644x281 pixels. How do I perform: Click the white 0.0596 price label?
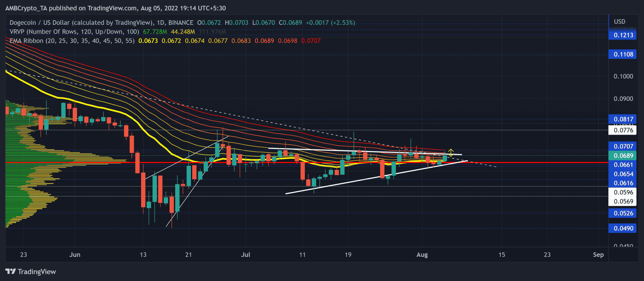622,192
